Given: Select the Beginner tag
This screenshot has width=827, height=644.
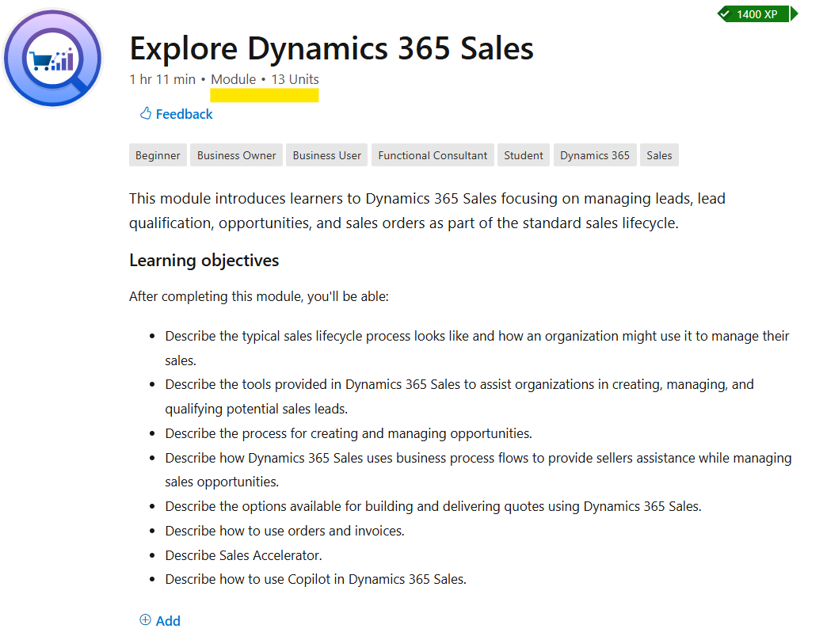Looking at the screenshot, I should point(158,155).
